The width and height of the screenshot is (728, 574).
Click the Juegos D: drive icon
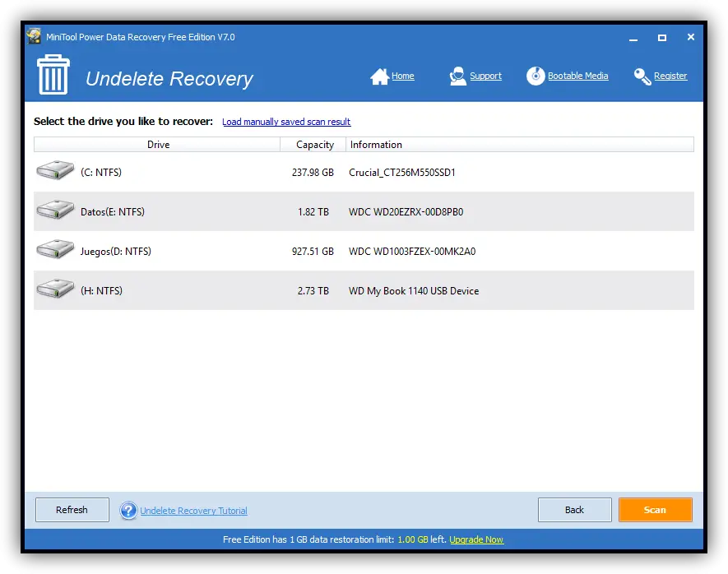pyautogui.click(x=55, y=249)
